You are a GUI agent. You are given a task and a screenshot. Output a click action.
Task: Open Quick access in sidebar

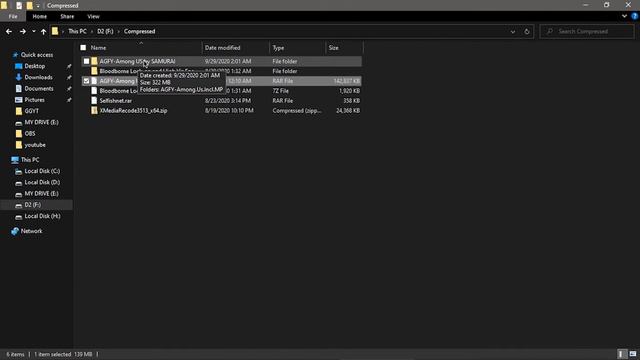point(37,55)
